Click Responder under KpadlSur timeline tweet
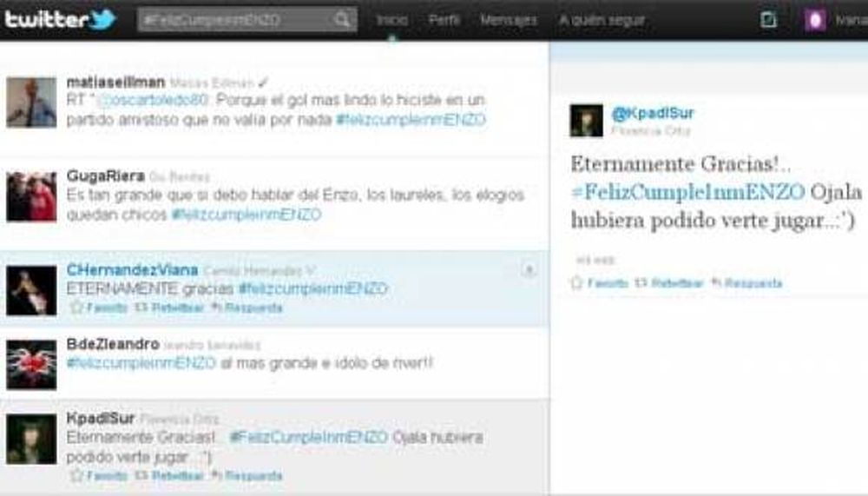The width and height of the screenshot is (868, 496). click(x=247, y=475)
